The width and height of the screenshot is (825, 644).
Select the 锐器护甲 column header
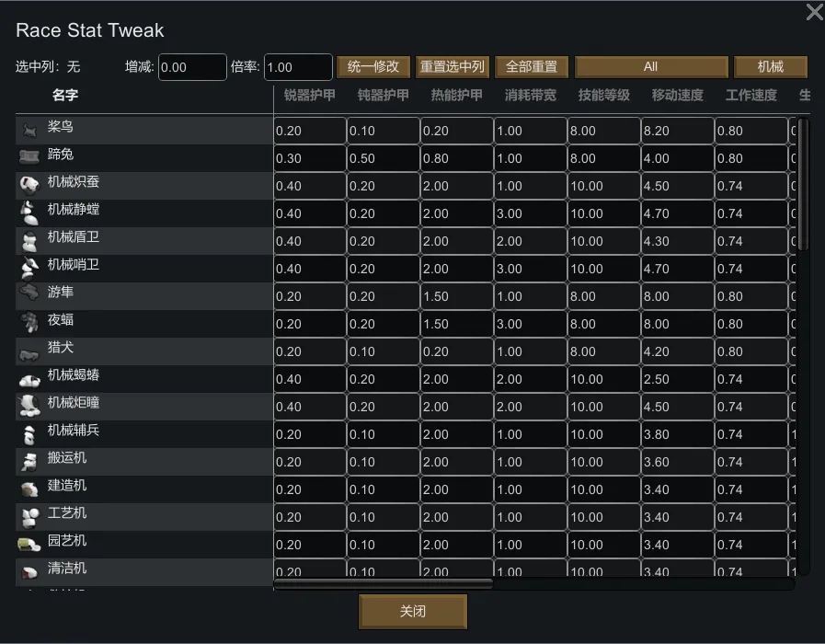[x=309, y=95]
